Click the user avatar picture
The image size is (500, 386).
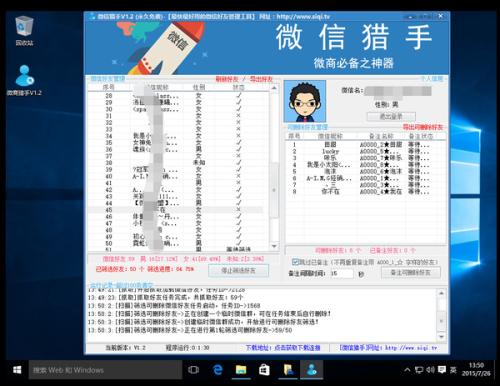[x=304, y=101]
